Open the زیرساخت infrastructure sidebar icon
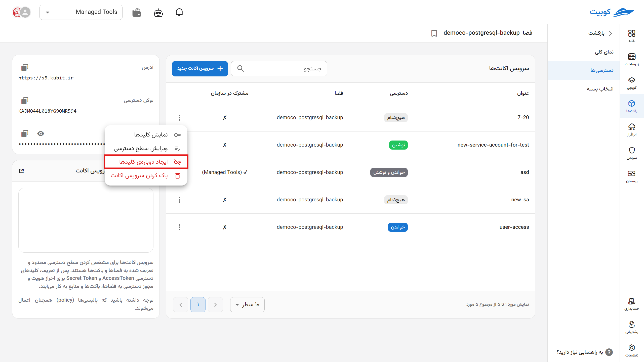Viewport: 644px width, 362px height. click(x=631, y=59)
